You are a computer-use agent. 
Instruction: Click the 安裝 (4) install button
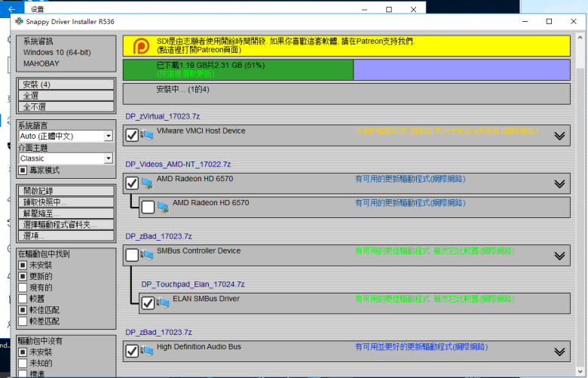click(66, 85)
